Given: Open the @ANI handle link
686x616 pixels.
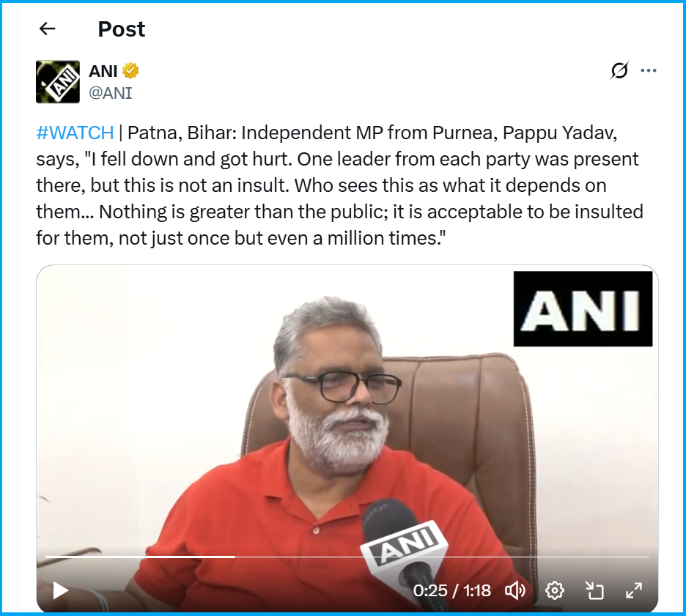Looking at the screenshot, I should point(110,93).
